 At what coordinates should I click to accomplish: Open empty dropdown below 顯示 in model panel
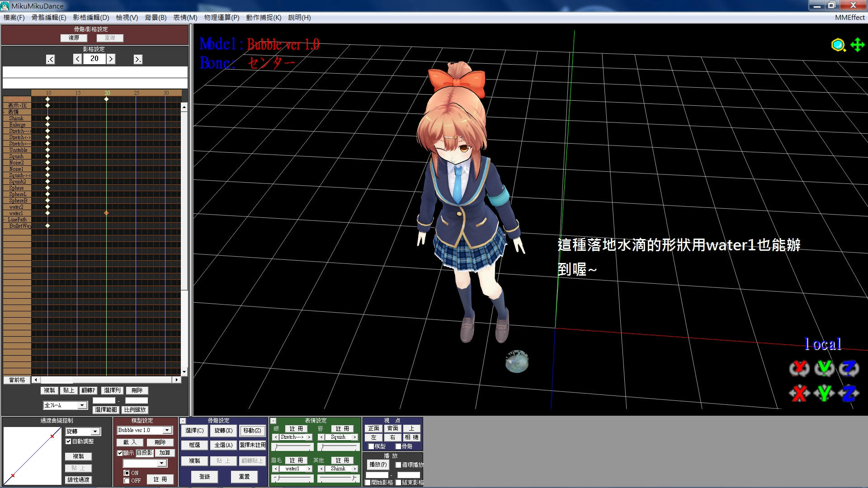(145, 463)
